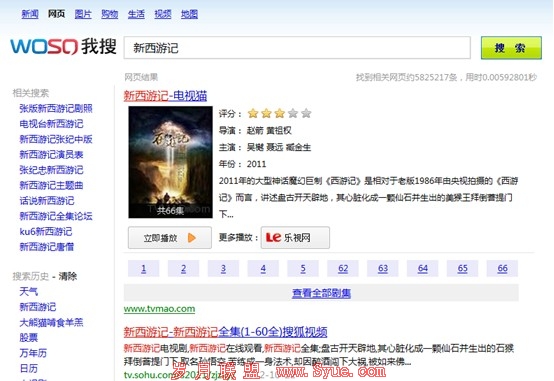This screenshot has width=554, height=381.
Task: Click the fifth gray rating star
Action: point(306,113)
